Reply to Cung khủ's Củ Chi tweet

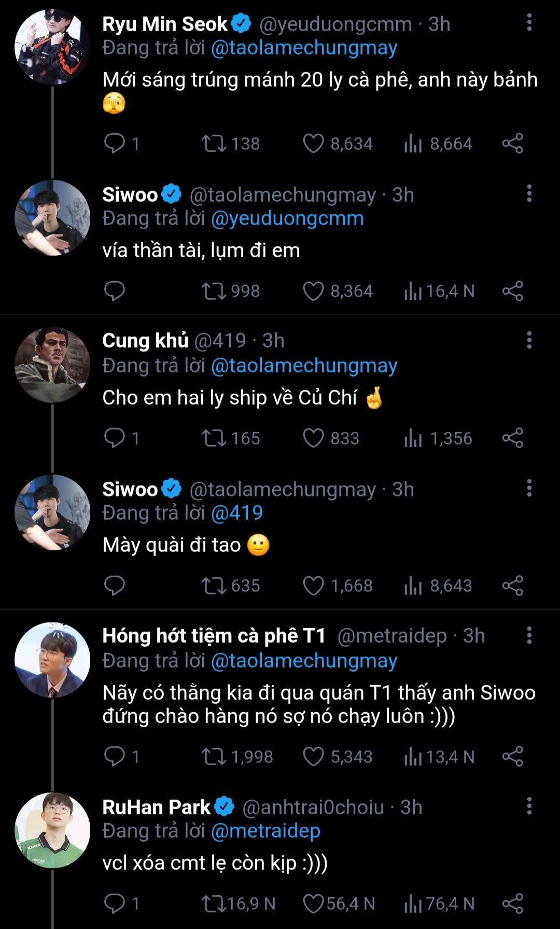(114, 438)
